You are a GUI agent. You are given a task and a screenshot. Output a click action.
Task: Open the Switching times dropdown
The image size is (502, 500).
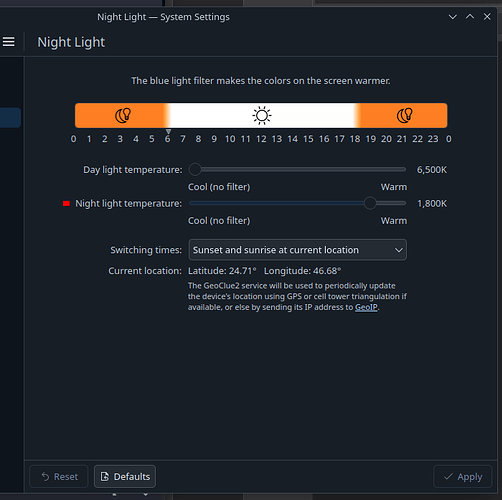click(x=297, y=250)
